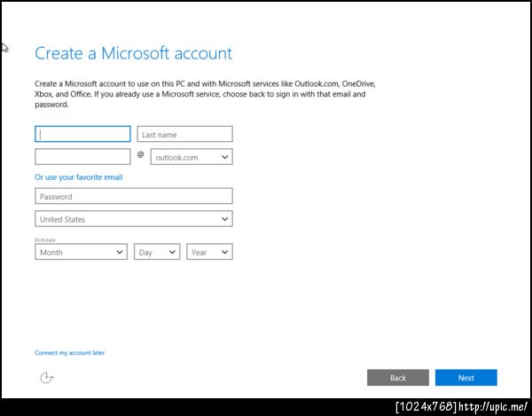The width and height of the screenshot is (532, 416).
Task: Open the United States country dropdown
Action: pyautogui.click(x=134, y=219)
